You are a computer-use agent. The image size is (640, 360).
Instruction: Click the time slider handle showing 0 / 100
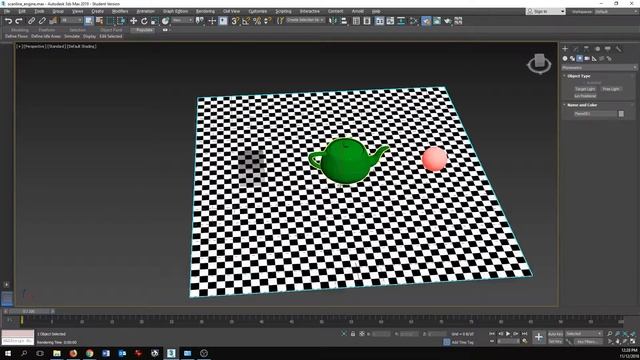(x=29, y=311)
